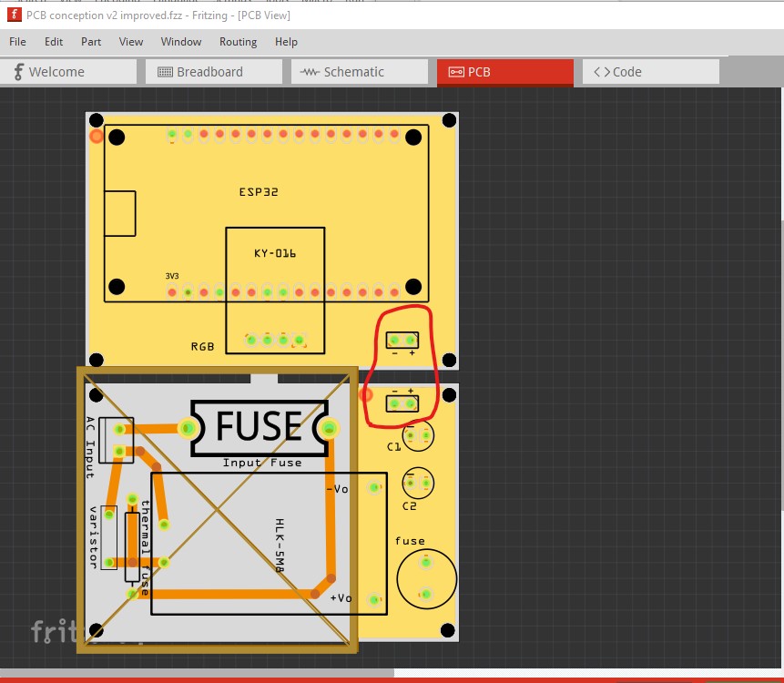Open the Part menu
Viewport: 784px width, 683px height.
91,42
